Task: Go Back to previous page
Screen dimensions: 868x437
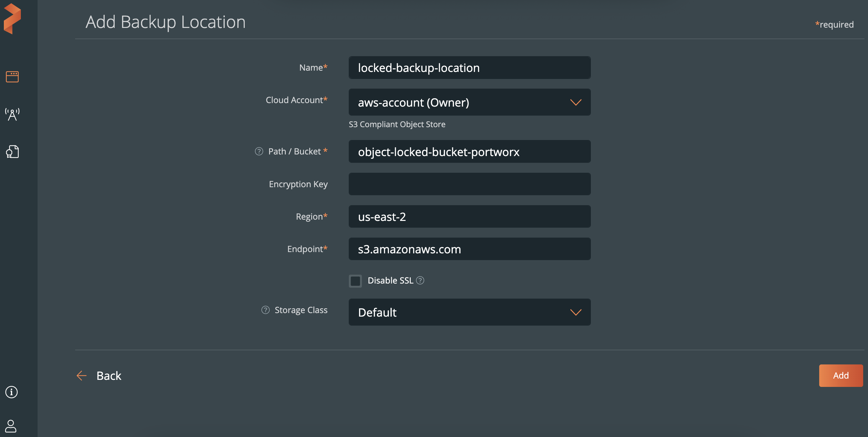Action: click(109, 375)
